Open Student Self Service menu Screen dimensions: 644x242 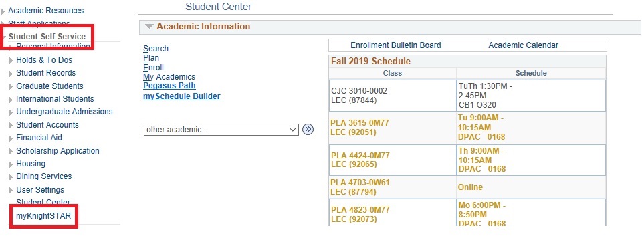pos(47,37)
